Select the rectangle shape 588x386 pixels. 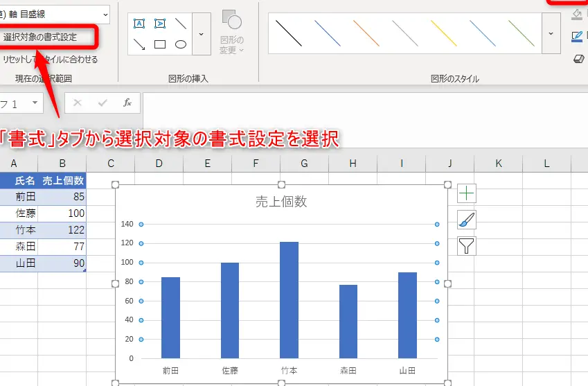coord(160,44)
